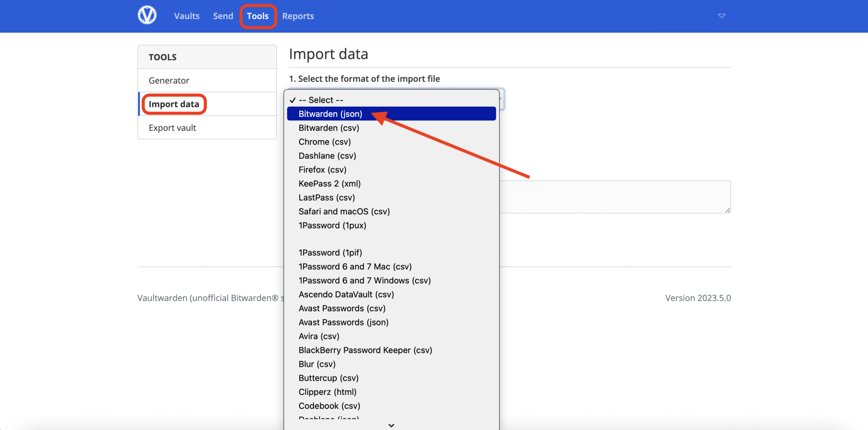Switch to the Vaults tab
Image resolution: width=868 pixels, height=430 pixels.
(x=186, y=16)
